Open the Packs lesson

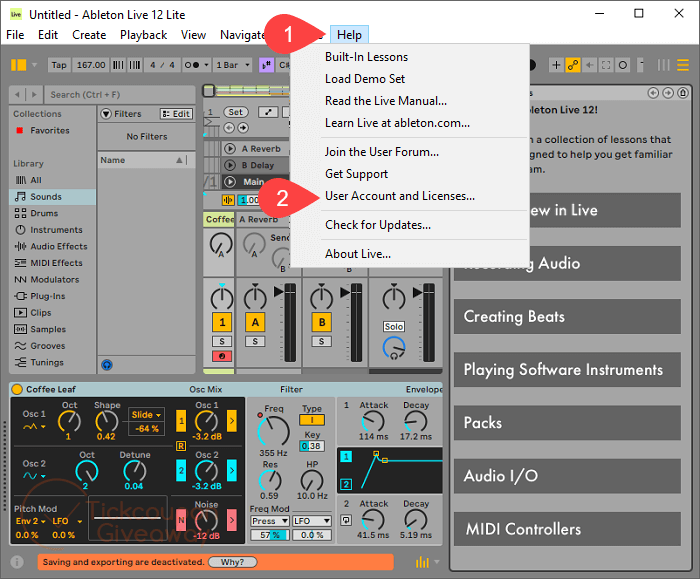click(567, 423)
